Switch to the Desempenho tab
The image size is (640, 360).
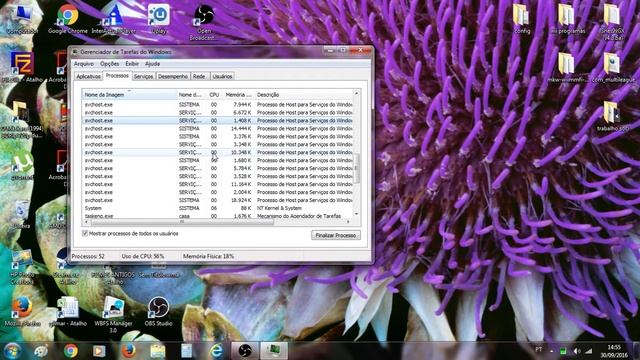(x=173, y=76)
